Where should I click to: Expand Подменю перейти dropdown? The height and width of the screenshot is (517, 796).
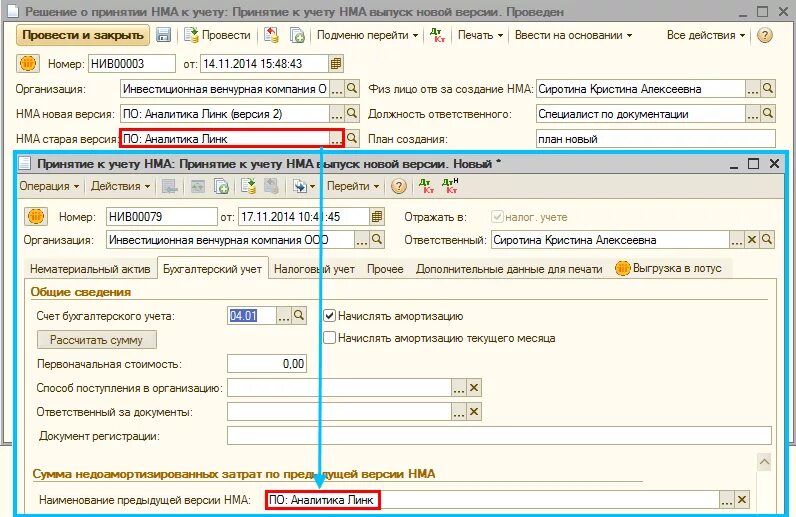coord(368,35)
